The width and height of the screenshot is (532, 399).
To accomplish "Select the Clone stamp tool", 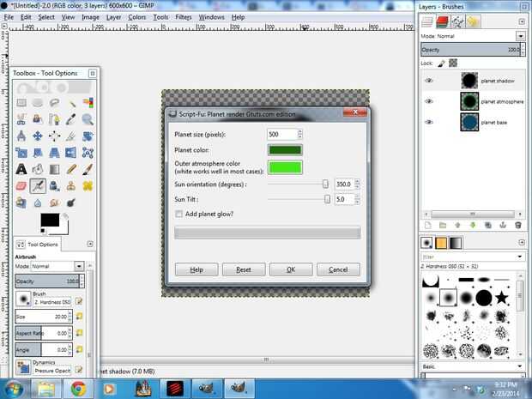I will [71, 186].
